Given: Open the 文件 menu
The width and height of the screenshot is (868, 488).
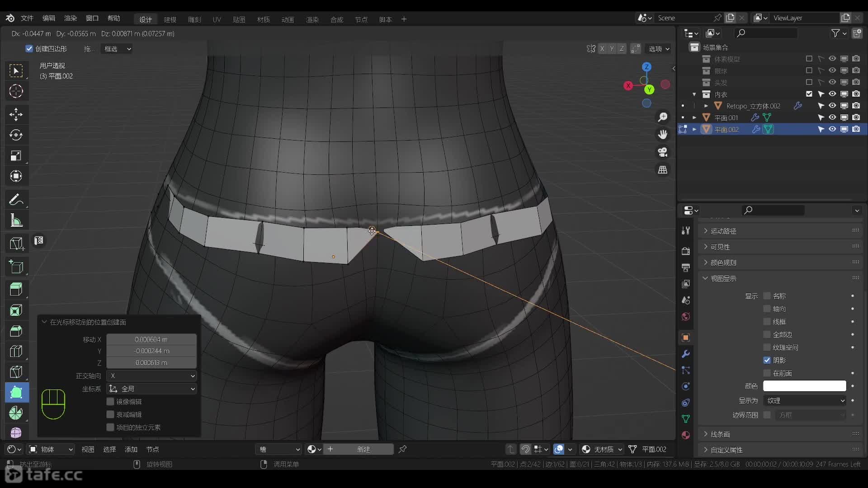Looking at the screenshot, I should (27, 18).
